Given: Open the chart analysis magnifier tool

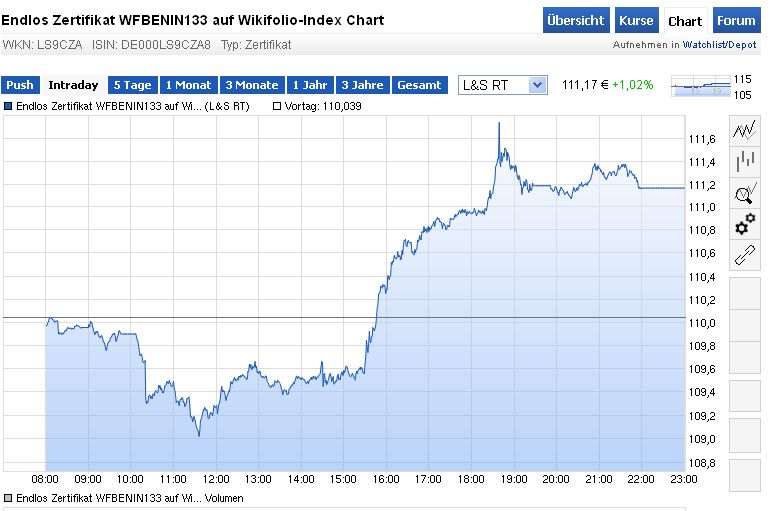Looking at the screenshot, I should coord(745,193).
